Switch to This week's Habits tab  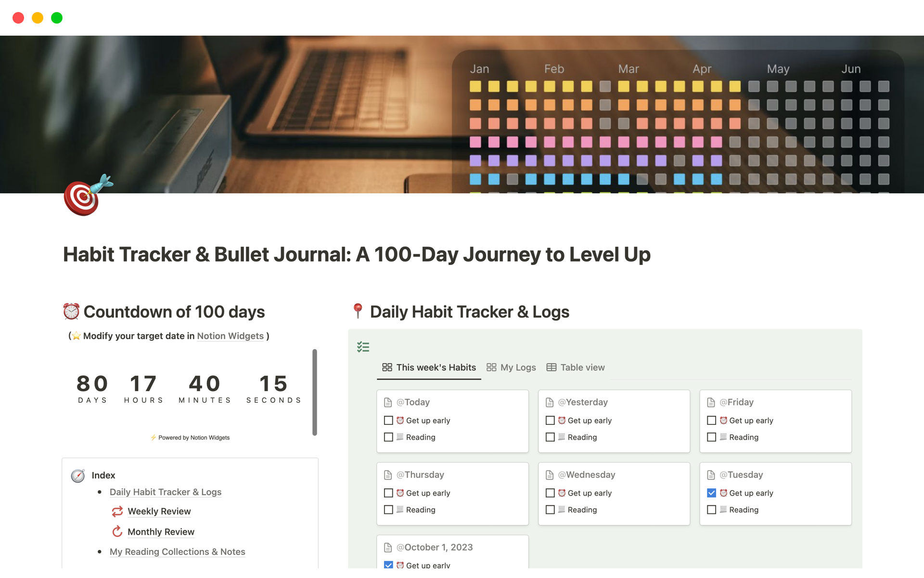428,367
